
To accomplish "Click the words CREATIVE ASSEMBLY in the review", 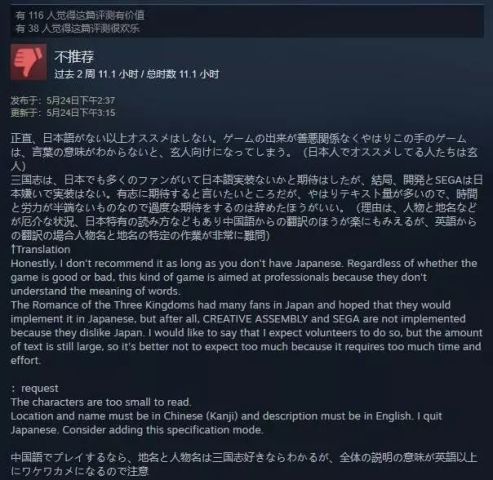I will [255, 319].
